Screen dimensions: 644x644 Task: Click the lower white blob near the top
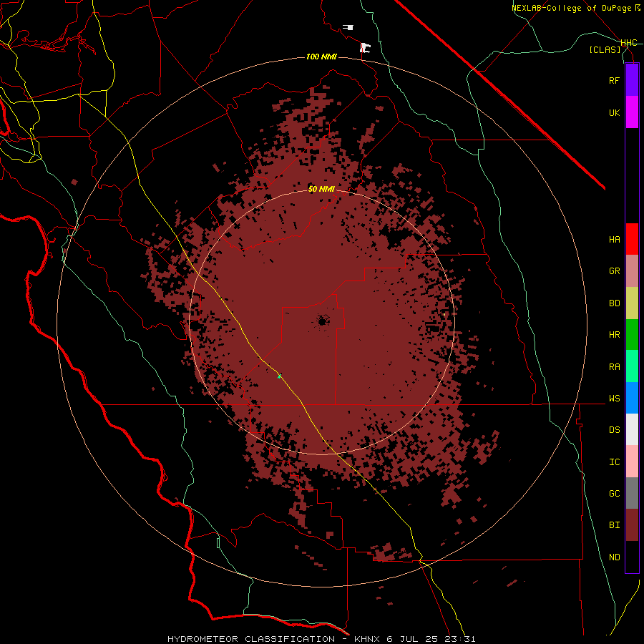(x=365, y=48)
